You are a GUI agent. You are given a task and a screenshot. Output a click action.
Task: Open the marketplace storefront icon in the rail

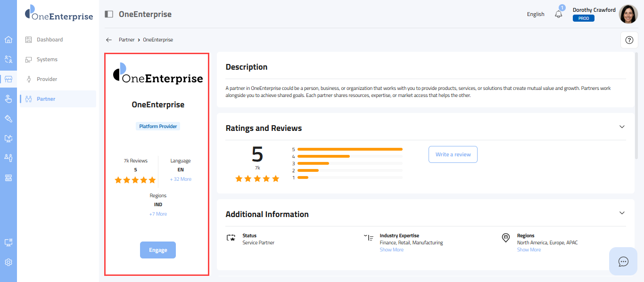click(8, 79)
